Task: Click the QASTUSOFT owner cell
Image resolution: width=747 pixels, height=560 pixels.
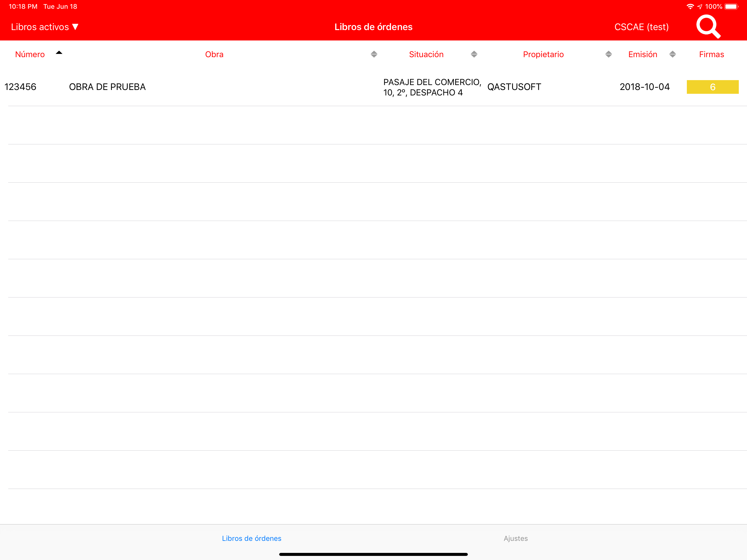Action: [514, 87]
